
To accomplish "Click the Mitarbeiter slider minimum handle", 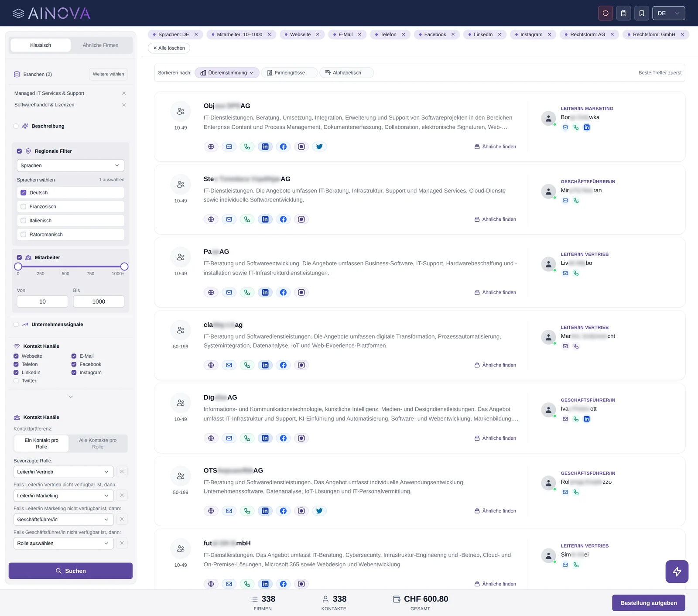I will click(x=18, y=267).
